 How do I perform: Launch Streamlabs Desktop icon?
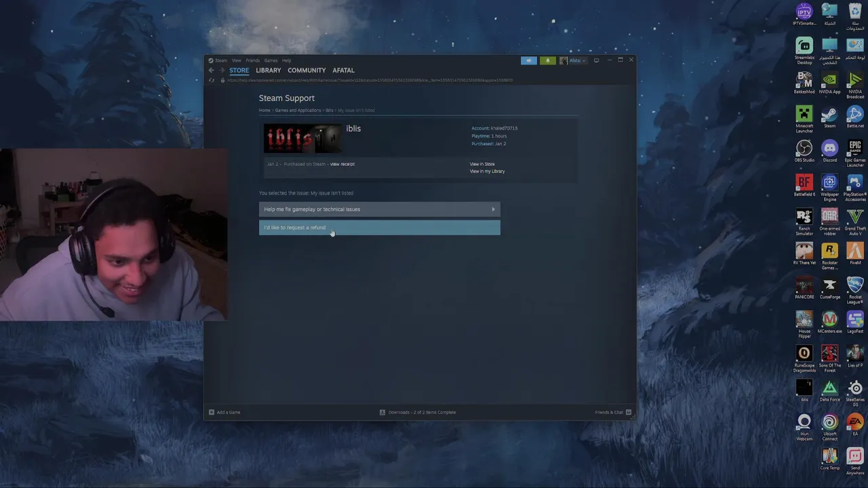click(804, 51)
